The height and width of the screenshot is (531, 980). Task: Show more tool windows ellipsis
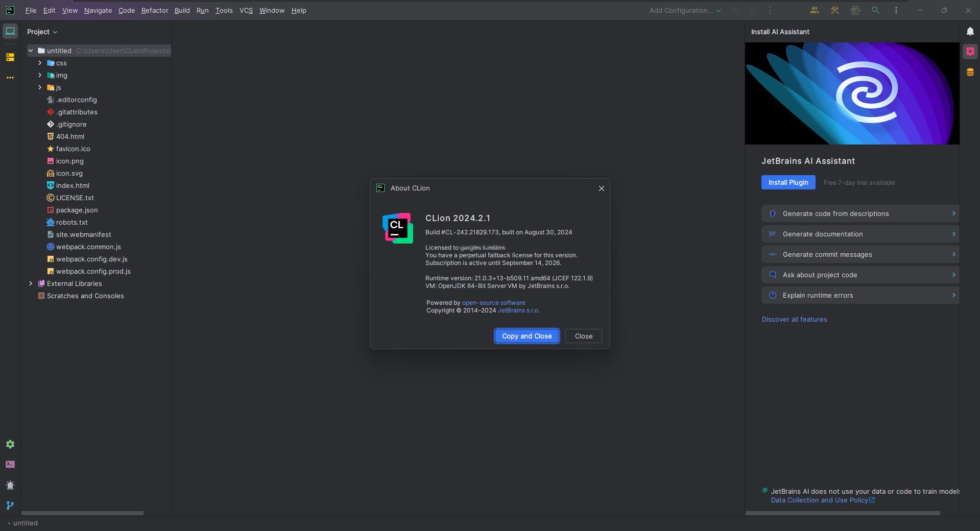(x=10, y=78)
